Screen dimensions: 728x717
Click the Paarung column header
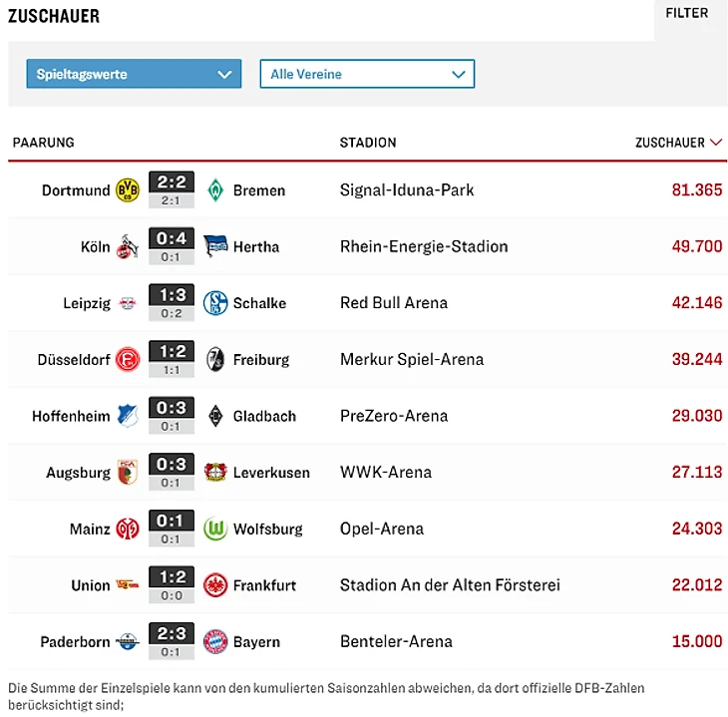43,143
